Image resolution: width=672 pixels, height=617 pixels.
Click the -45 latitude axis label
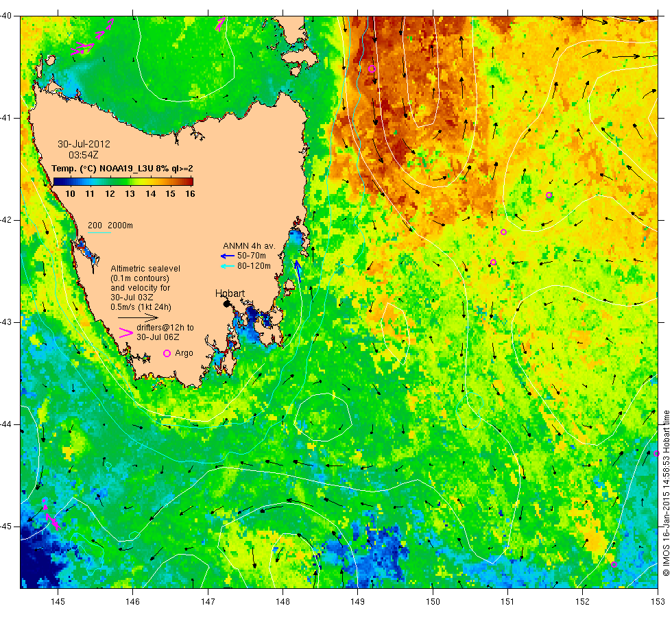point(6,527)
